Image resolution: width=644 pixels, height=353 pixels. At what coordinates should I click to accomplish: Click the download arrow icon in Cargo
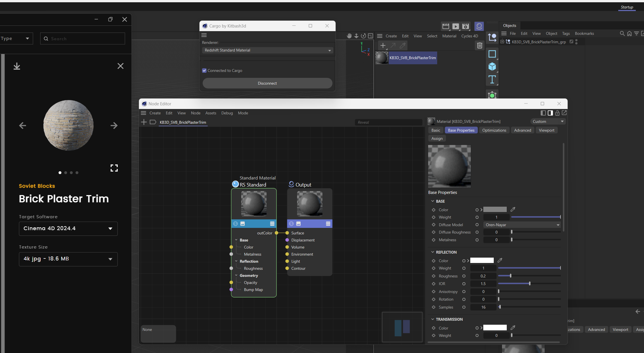[x=17, y=66]
